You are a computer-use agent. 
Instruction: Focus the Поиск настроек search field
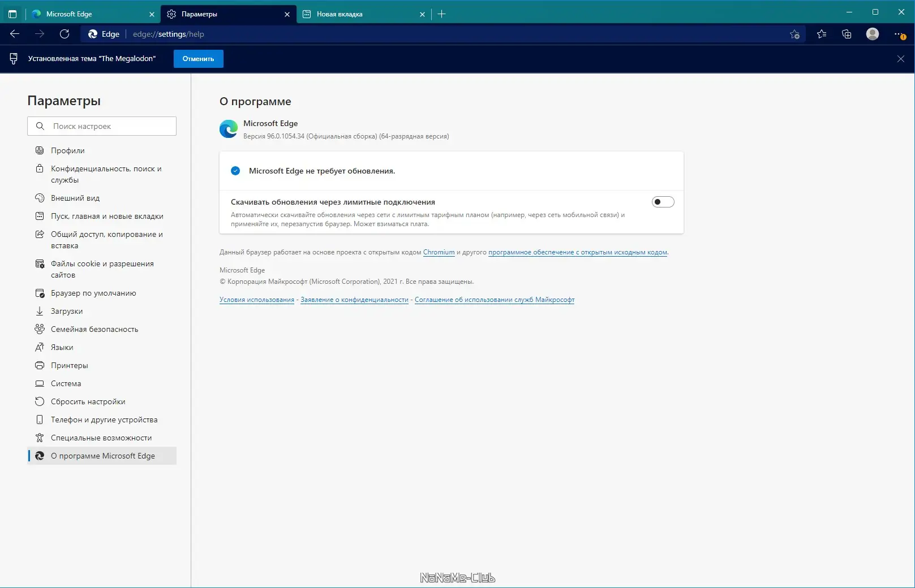pyautogui.click(x=102, y=126)
